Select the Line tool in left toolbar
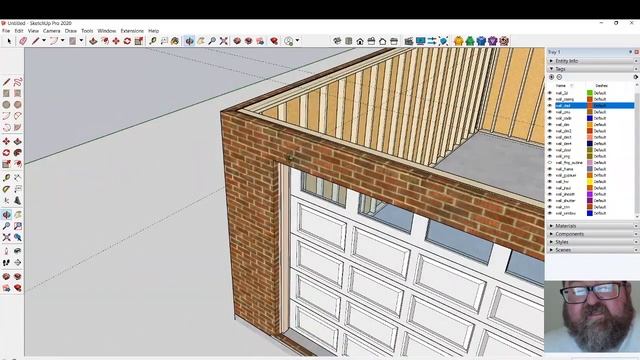This screenshot has height=360, width=640. [6, 82]
